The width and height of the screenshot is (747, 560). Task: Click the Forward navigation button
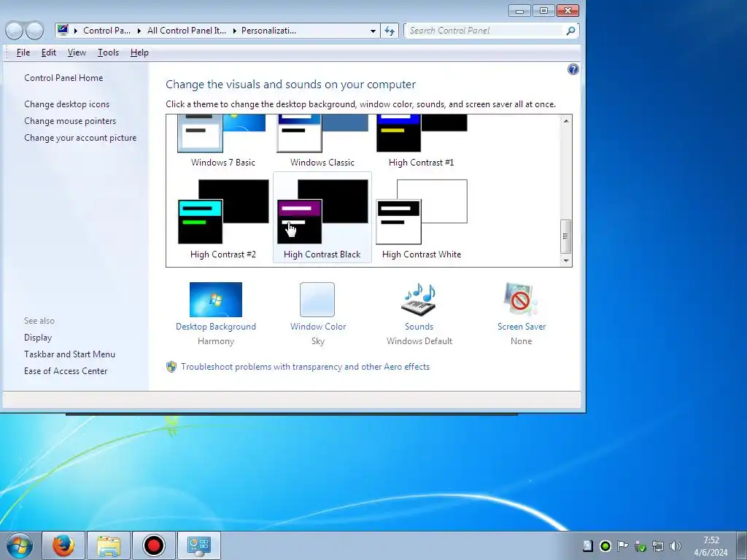pos(34,31)
